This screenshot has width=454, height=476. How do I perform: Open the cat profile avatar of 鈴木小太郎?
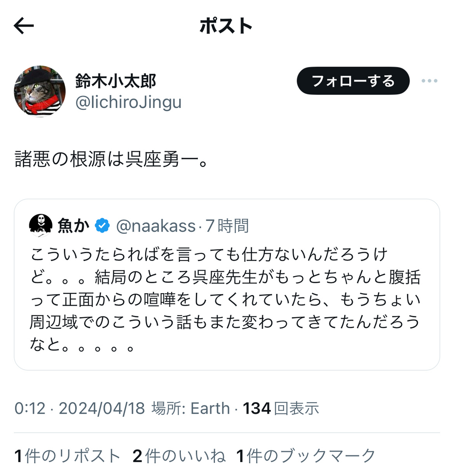point(40,91)
